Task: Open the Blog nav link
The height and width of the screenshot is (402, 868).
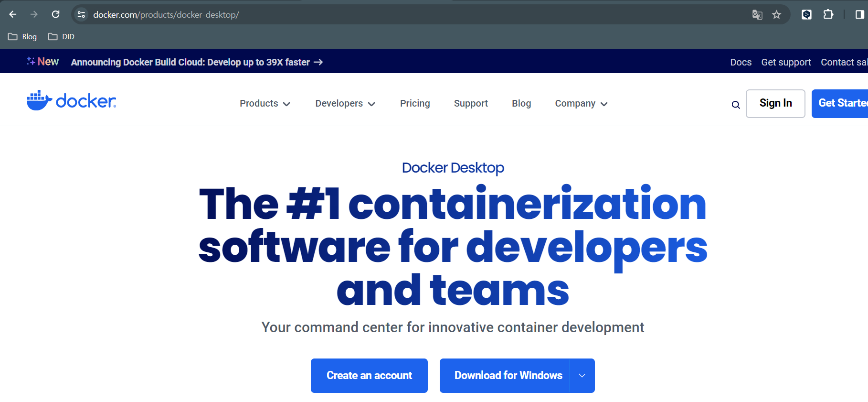Action: tap(521, 104)
